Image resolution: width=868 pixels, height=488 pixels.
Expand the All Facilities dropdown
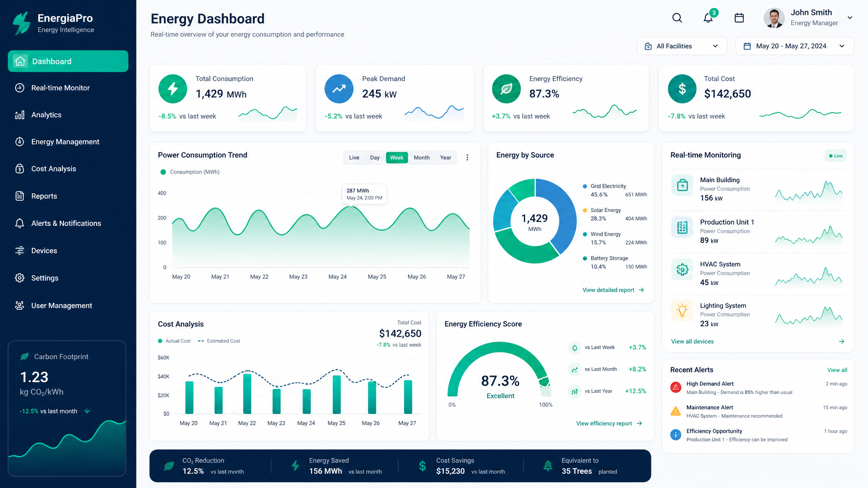click(x=682, y=46)
